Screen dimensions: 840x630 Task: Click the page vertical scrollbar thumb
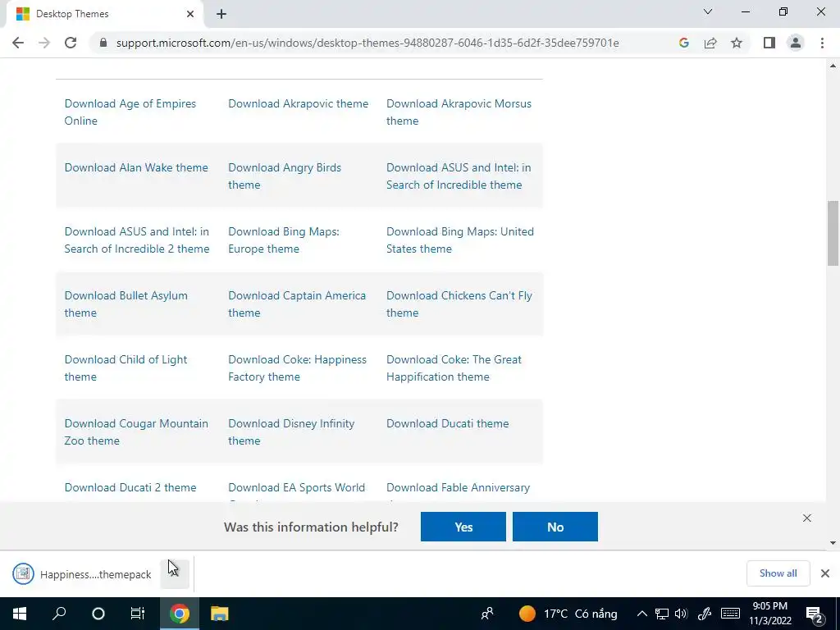click(x=833, y=233)
